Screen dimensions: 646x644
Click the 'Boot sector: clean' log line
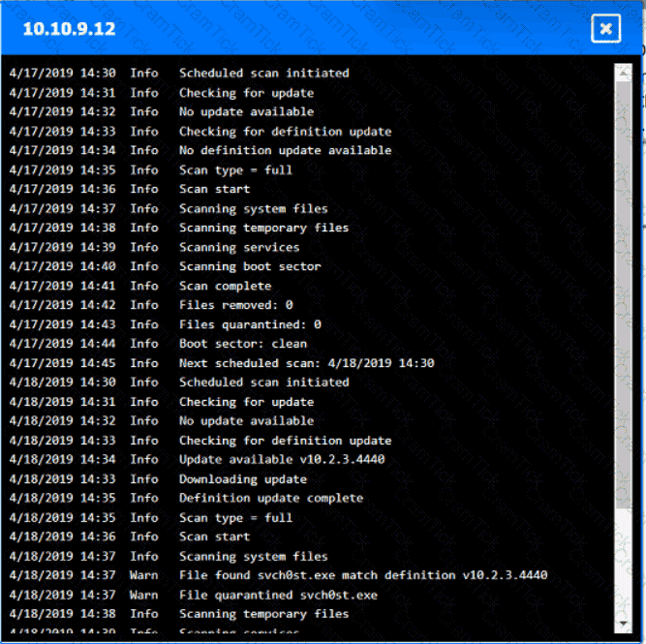242,344
